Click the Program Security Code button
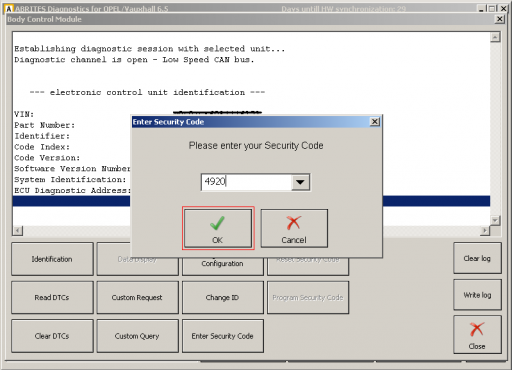Viewport: 512px width, 370px height. [x=308, y=297]
